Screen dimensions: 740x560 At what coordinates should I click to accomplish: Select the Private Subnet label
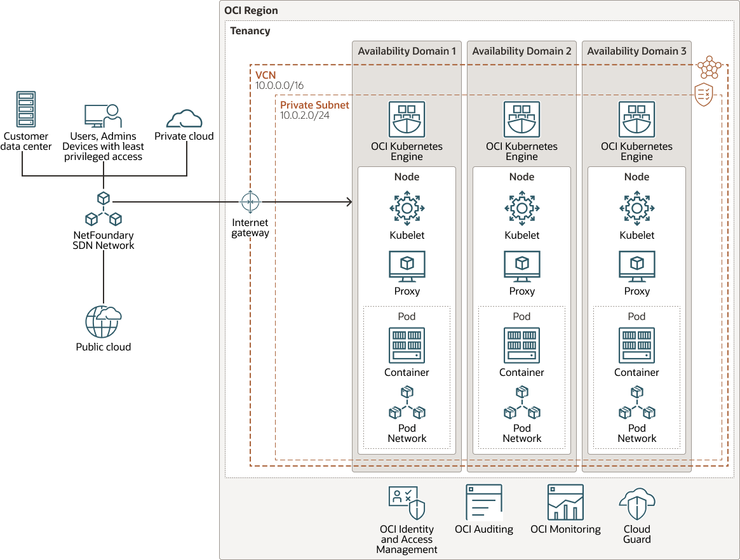click(x=314, y=105)
